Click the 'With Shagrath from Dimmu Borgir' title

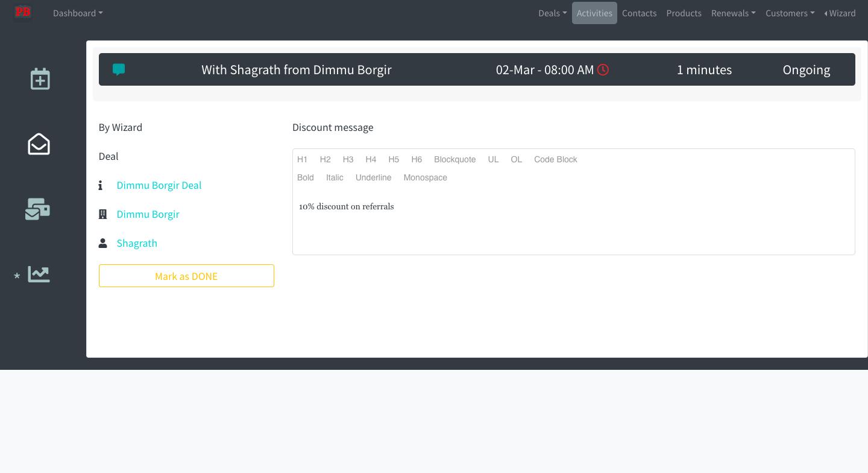click(x=297, y=70)
